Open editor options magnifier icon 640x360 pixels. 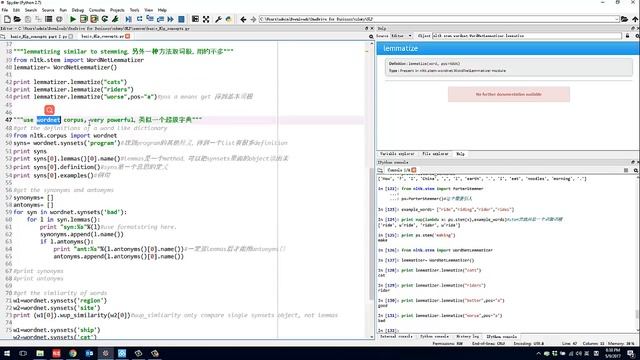coord(371,36)
